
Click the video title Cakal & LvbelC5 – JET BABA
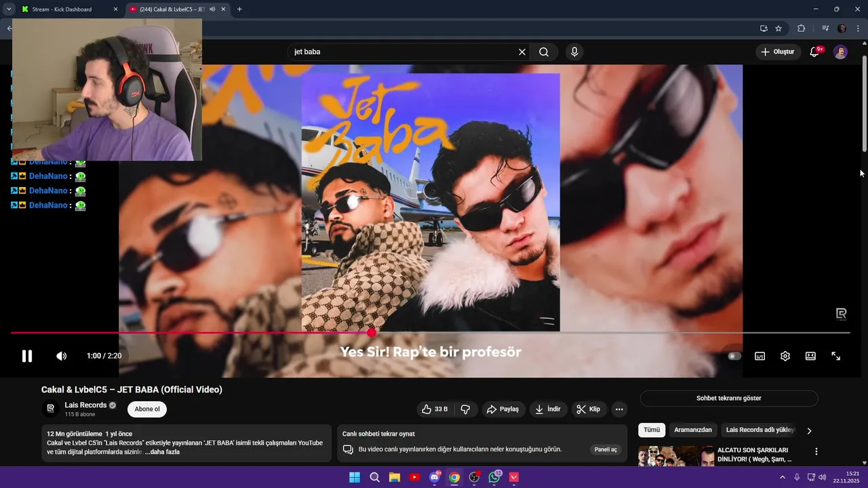132,390
